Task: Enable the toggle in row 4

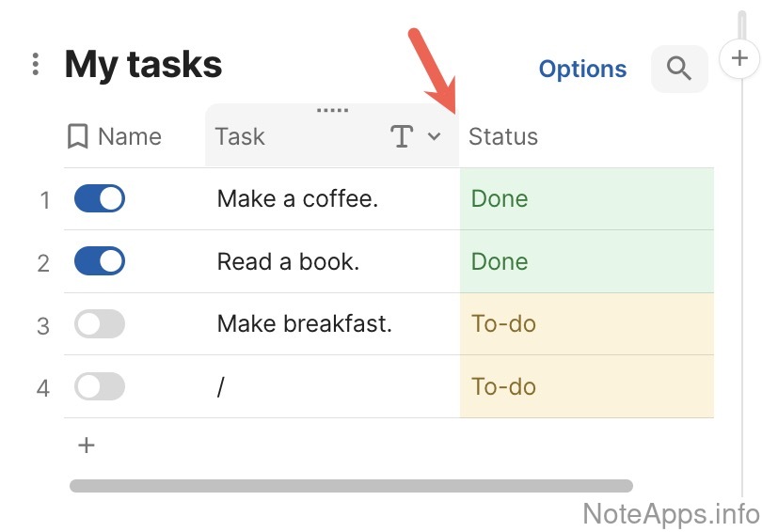Action: 100,386
